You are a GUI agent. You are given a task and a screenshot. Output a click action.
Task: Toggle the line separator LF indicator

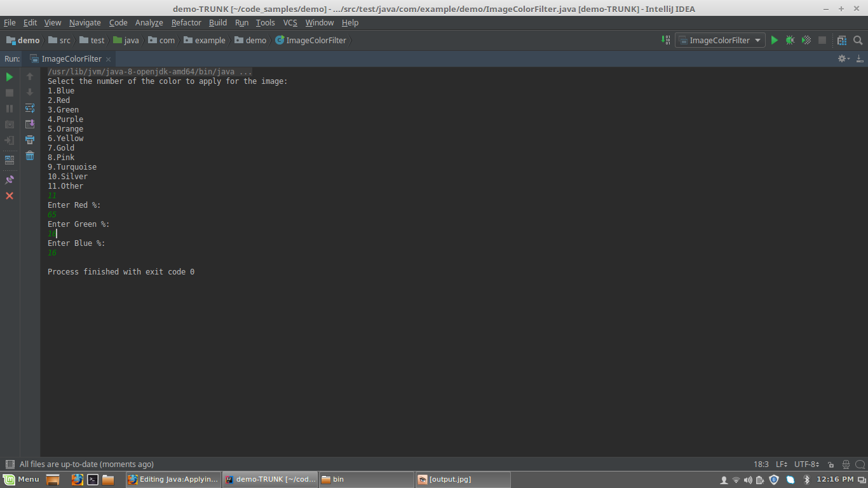click(781, 464)
